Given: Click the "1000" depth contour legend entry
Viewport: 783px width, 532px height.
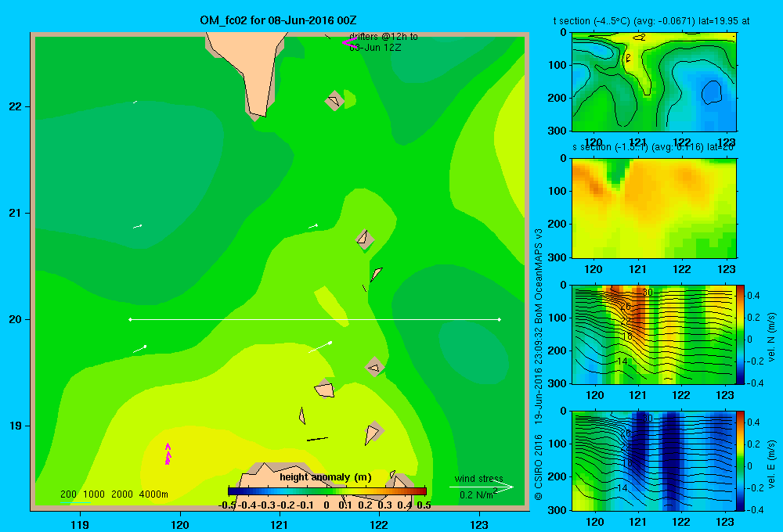Looking at the screenshot, I should click(x=94, y=494).
